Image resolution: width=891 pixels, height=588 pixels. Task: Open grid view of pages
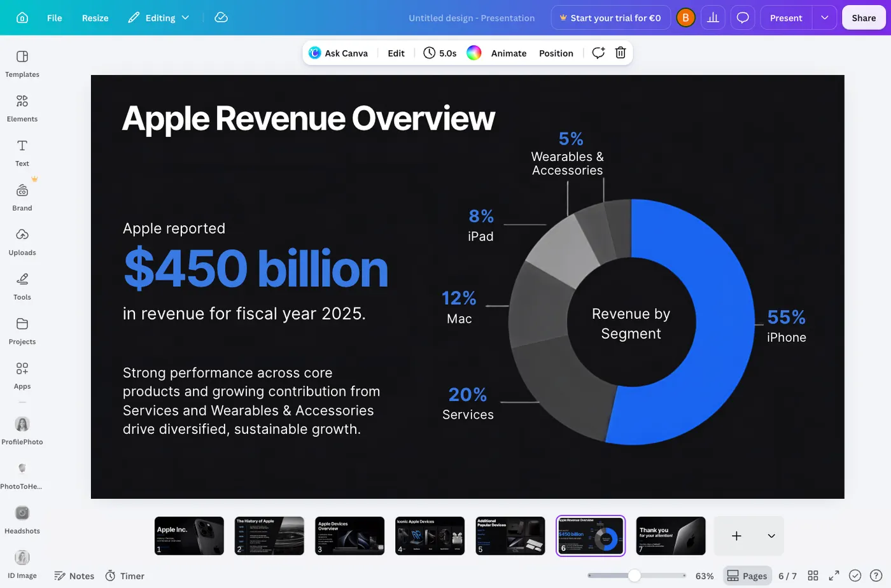pos(813,576)
